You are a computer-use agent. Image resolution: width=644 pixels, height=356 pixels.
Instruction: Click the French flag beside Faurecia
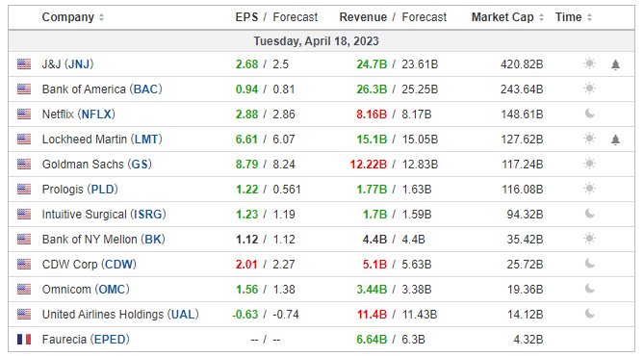pos(24,340)
